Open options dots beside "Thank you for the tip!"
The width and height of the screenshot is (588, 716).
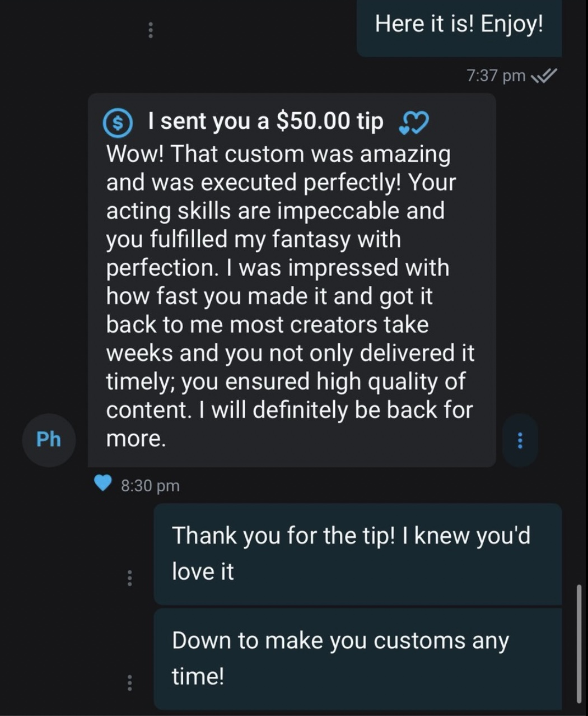[129, 577]
